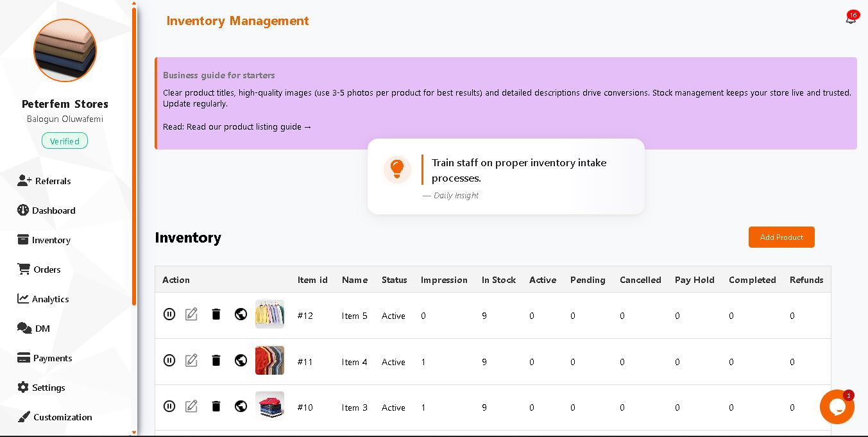Pause the Item 4 product
The image size is (868, 437).
tap(169, 360)
